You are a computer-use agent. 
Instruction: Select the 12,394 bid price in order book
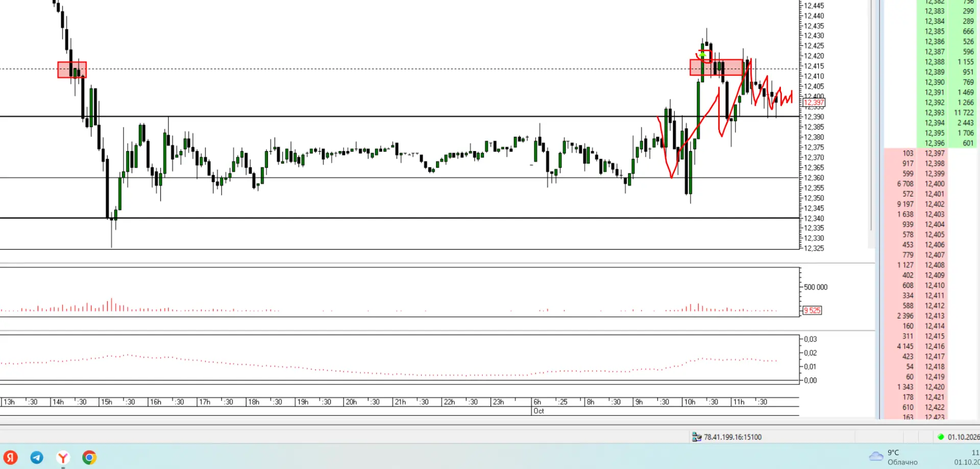[935, 123]
